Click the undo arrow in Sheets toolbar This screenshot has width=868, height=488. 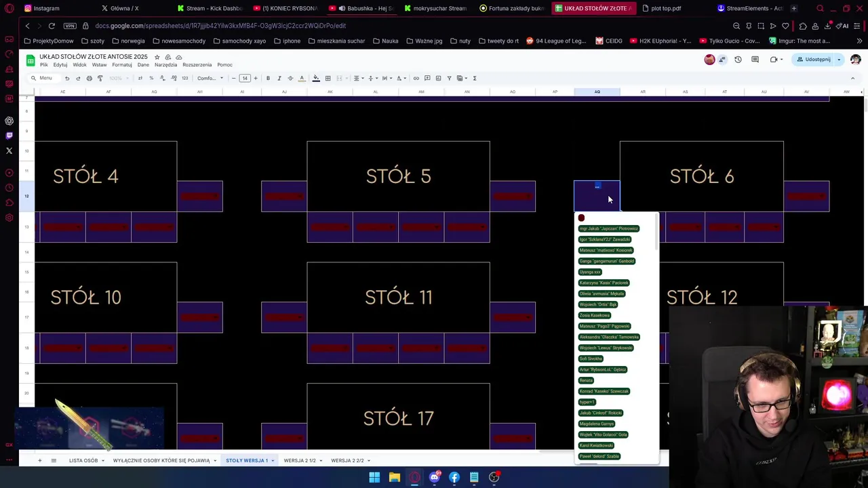[x=67, y=78]
